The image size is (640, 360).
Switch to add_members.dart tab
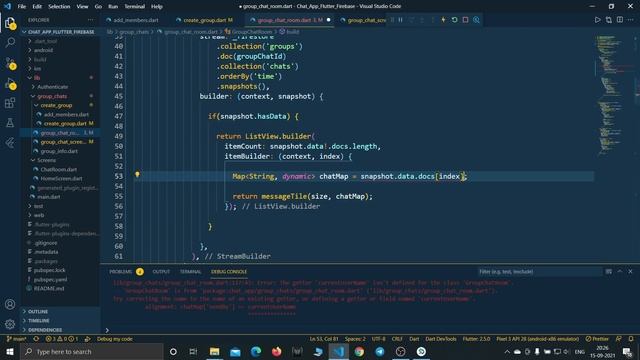pos(136,20)
